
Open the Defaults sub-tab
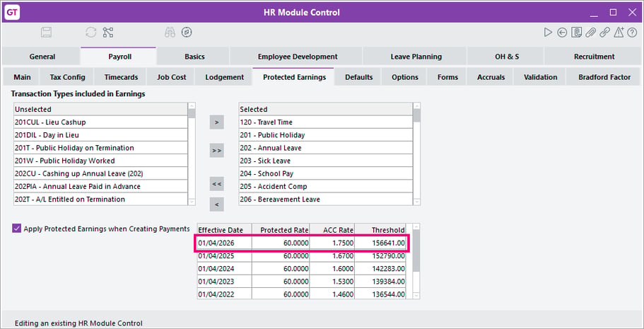(358, 77)
